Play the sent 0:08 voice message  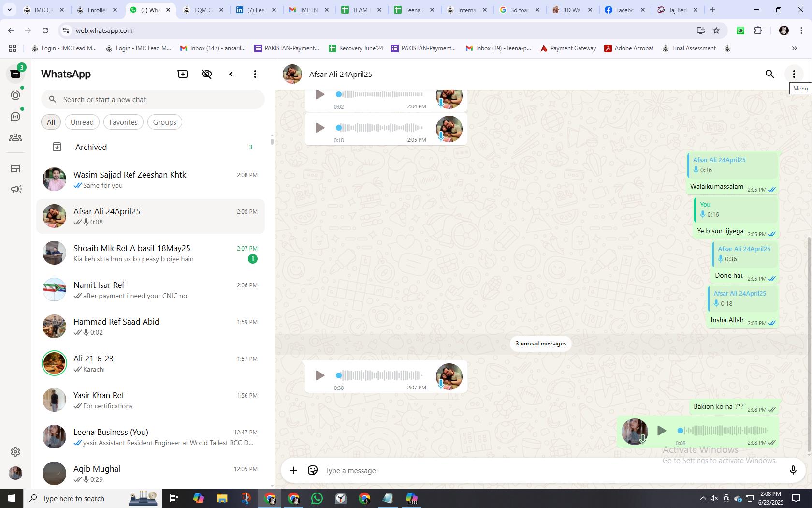pos(662,431)
